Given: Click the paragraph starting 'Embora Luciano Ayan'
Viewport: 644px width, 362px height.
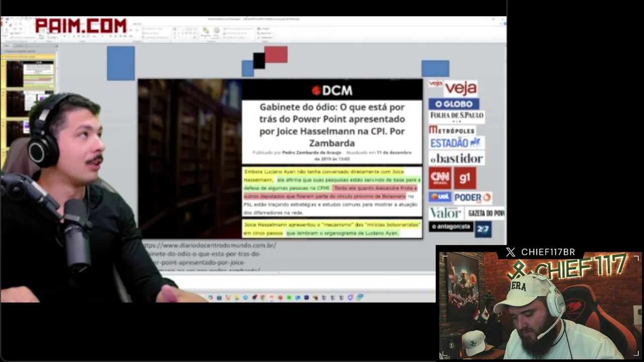Looking at the screenshot, I should point(332,192).
